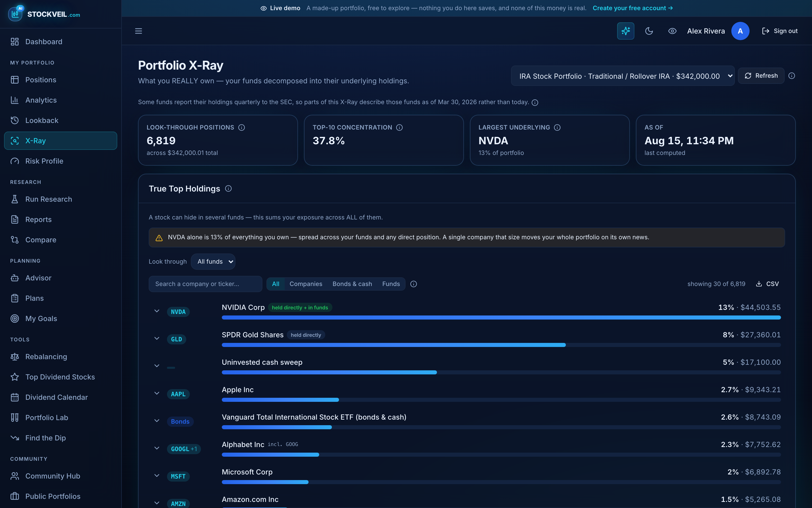Download holdings as CSV
Viewport: 812px width, 508px height.
pyautogui.click(x=767, y=284)
